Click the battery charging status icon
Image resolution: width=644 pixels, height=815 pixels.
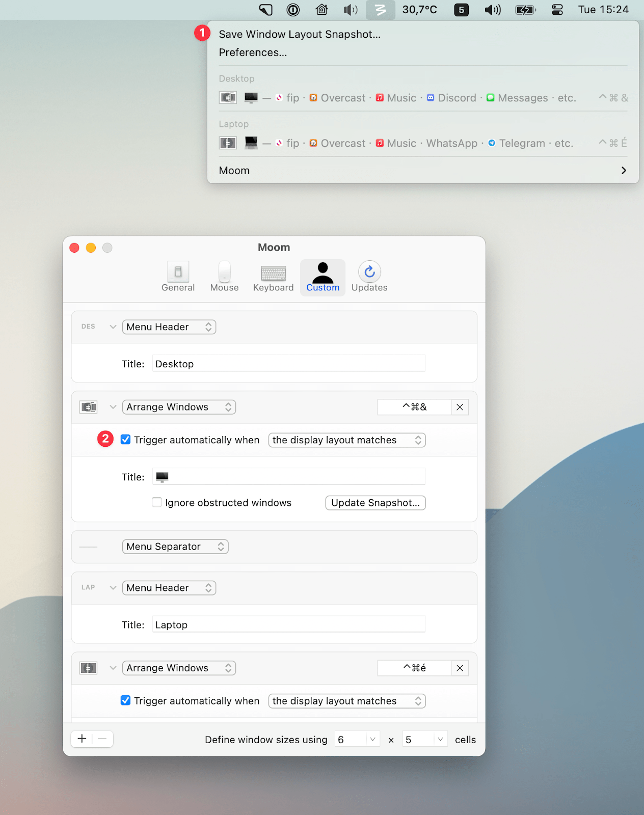[x=526, y=10]
